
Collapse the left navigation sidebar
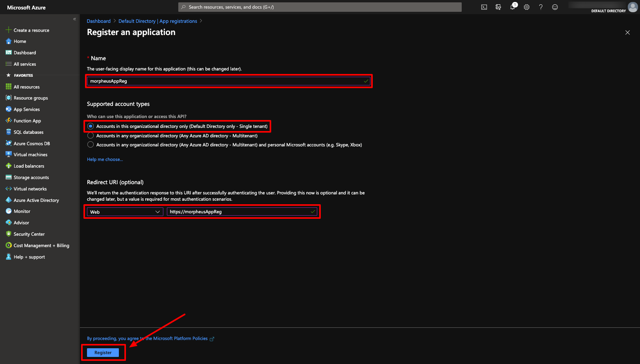pyautogui.click(x=74, y=19)
